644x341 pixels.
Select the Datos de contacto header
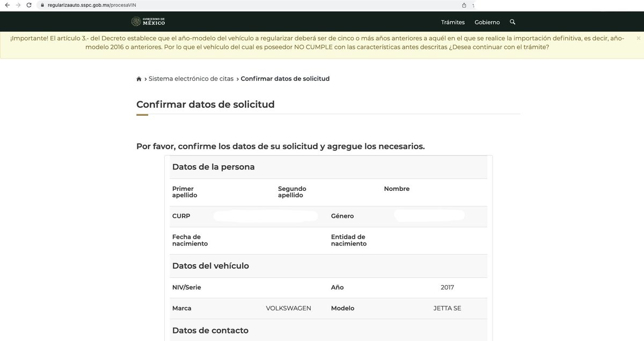click(x=210, y=330)
